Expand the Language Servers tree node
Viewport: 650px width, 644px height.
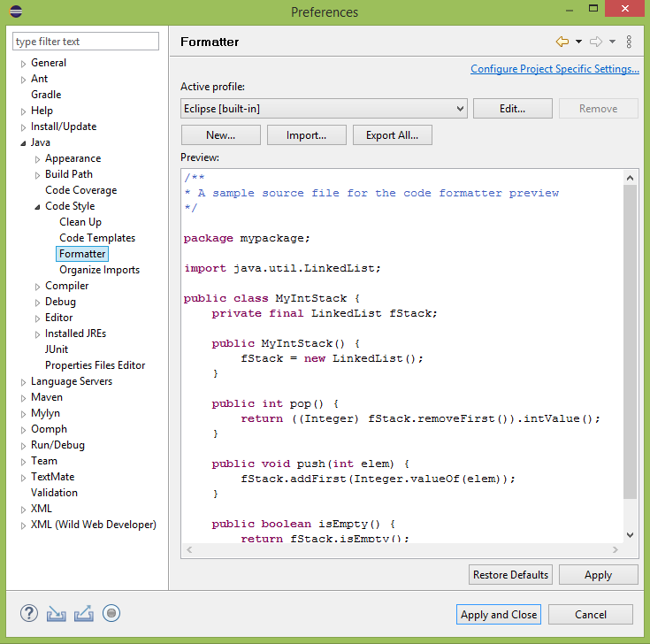point(24,382)
